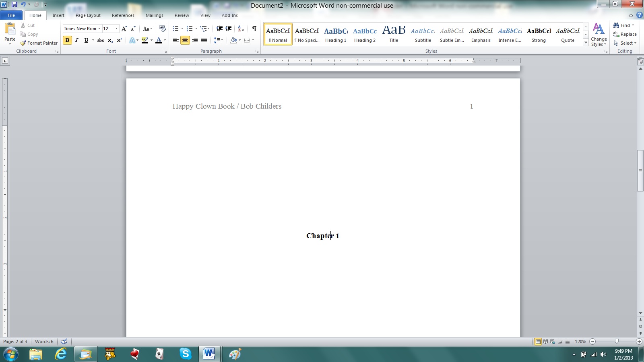
Task: Select the superscript icon
Action: point(119,40)
